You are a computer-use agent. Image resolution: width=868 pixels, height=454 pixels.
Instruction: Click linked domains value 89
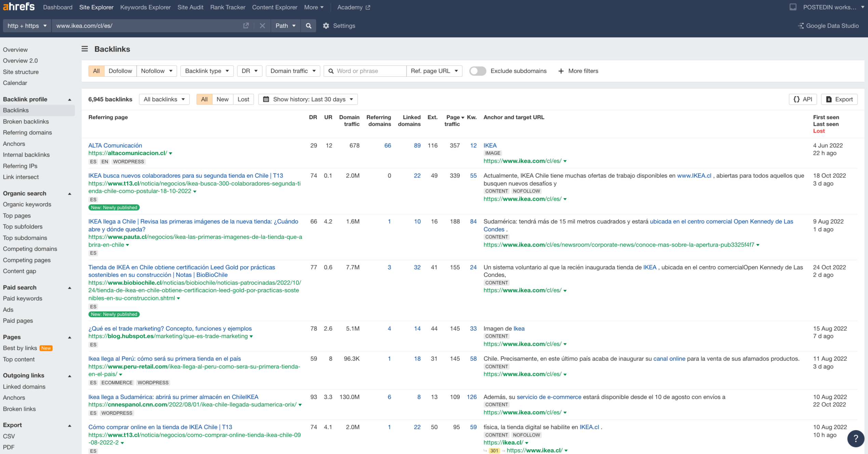pyautogui.click(x=417, y=145)
